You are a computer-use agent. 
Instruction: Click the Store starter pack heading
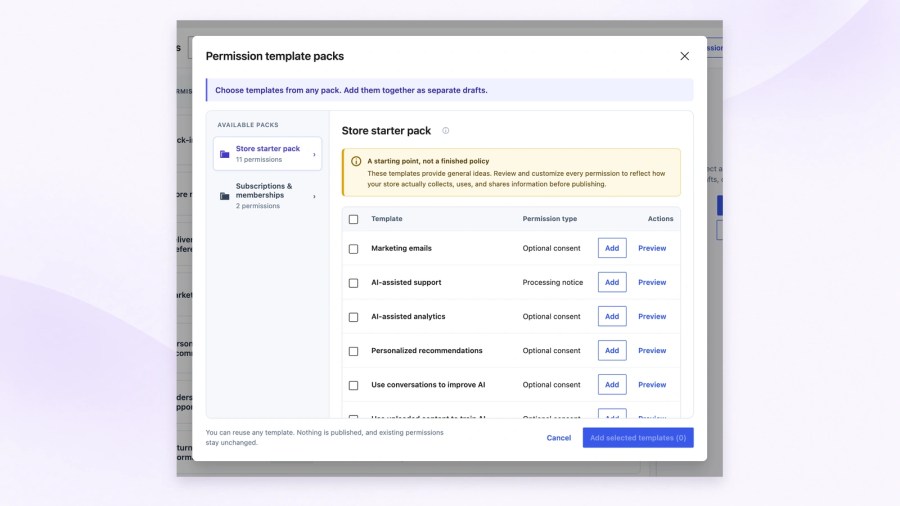(x=386, y=131)
